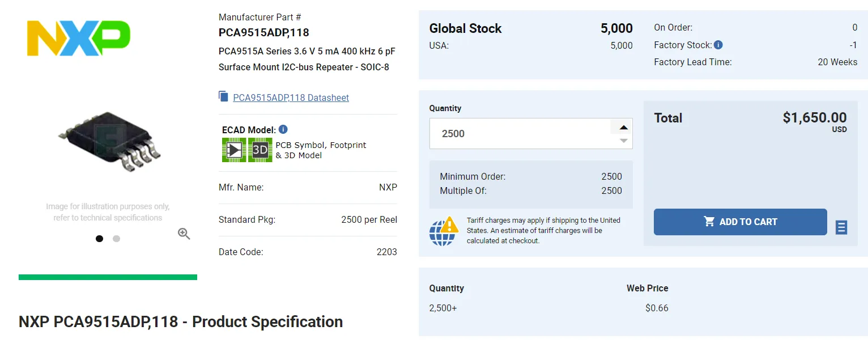Screen dimensions: 868x343
Task: Click the list icon beside Add to Cart
Action: coord(841,227)
